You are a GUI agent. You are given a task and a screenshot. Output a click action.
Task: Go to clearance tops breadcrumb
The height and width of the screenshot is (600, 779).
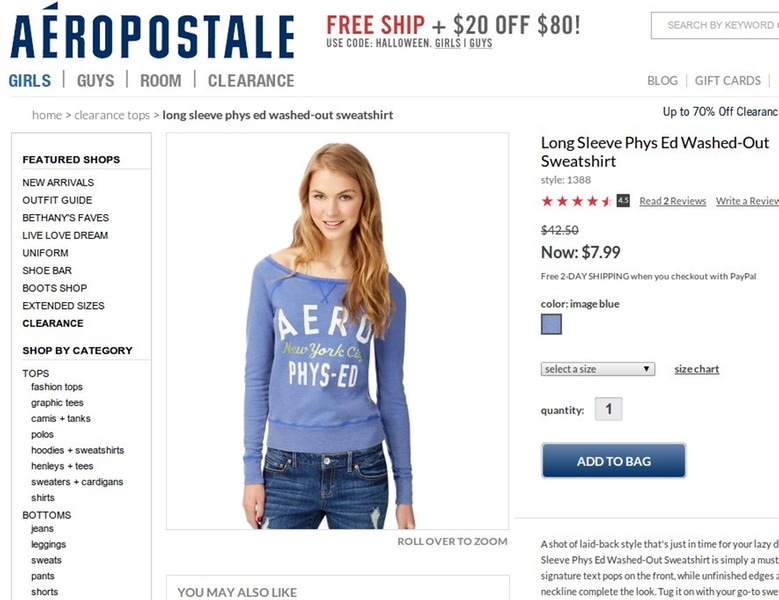pyautogui.click(x=112, y=115)
